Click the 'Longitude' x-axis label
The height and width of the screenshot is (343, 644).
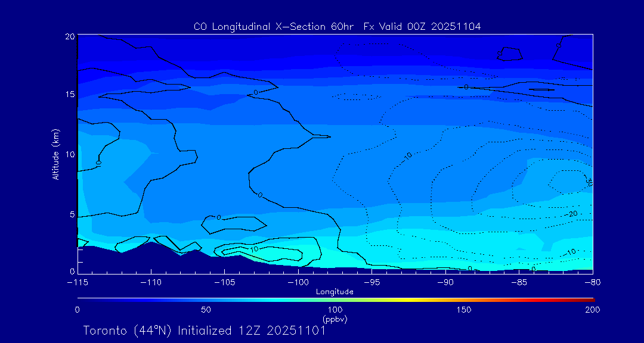click(x=335, y=292)
